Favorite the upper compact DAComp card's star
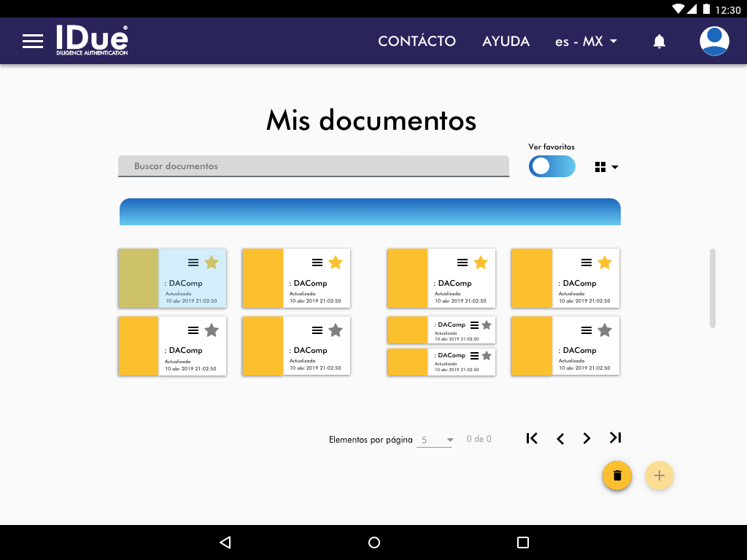The height and width of the screenshot is (560, 747). click(487, 325)
